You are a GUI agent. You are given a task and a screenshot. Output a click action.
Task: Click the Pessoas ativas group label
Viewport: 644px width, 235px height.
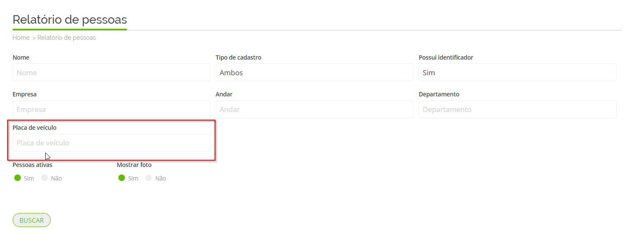33,165
